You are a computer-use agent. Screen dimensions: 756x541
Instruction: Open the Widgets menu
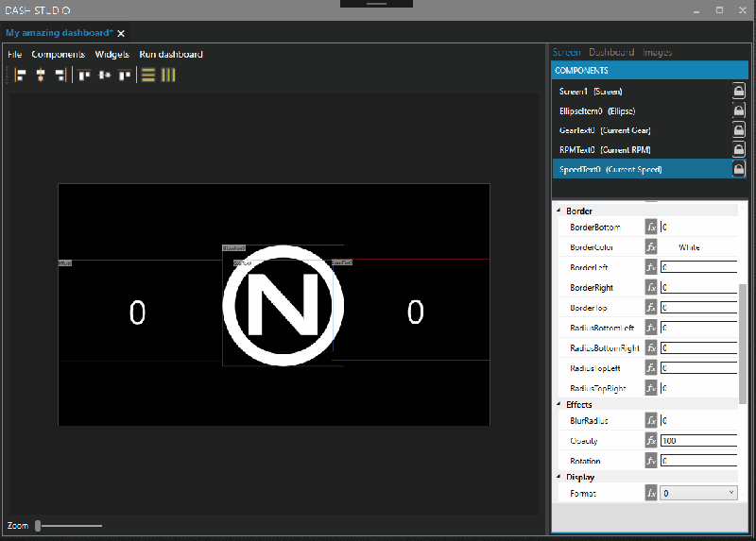[x=112, y=55]
